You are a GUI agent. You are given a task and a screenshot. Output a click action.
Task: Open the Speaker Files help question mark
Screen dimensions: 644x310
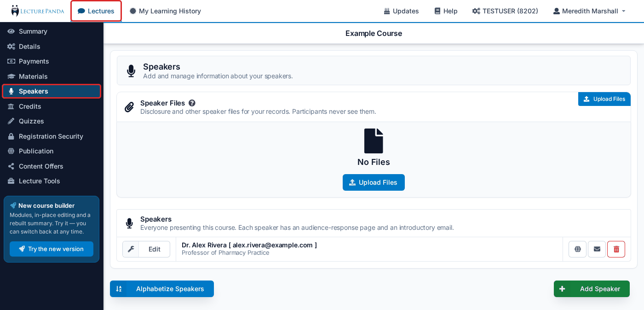tap(192, 103)
